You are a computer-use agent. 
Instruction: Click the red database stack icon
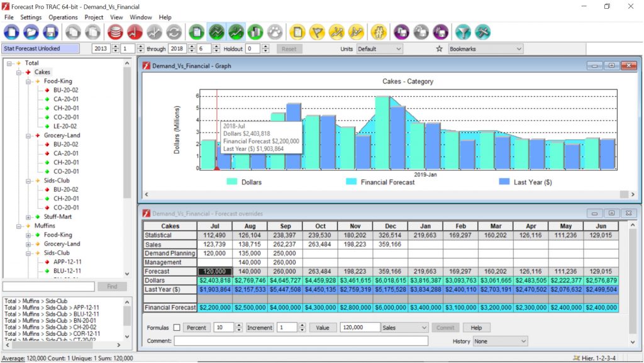[x=116, y=32]
